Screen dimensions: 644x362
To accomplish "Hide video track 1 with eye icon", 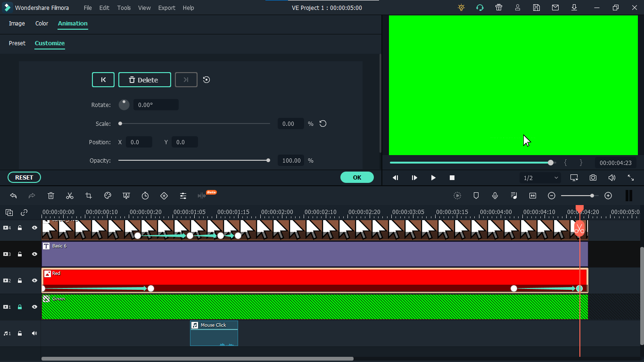I will (x=34, y=307).
